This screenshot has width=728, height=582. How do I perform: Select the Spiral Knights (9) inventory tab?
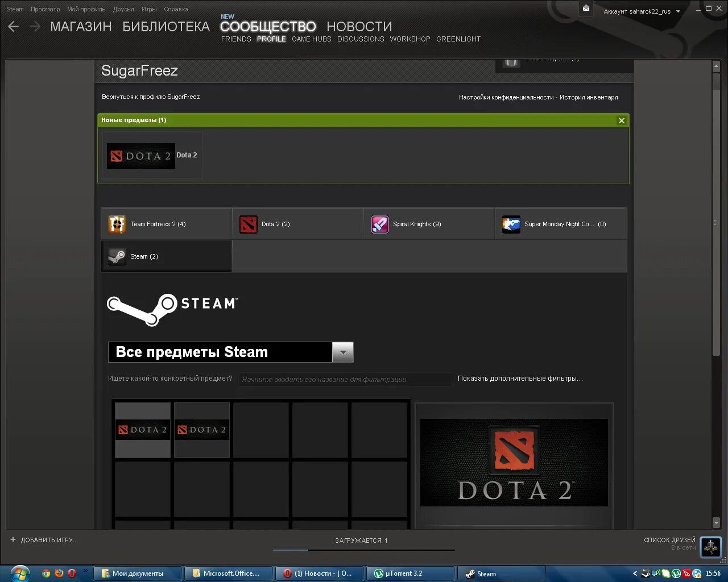(429, 224)
